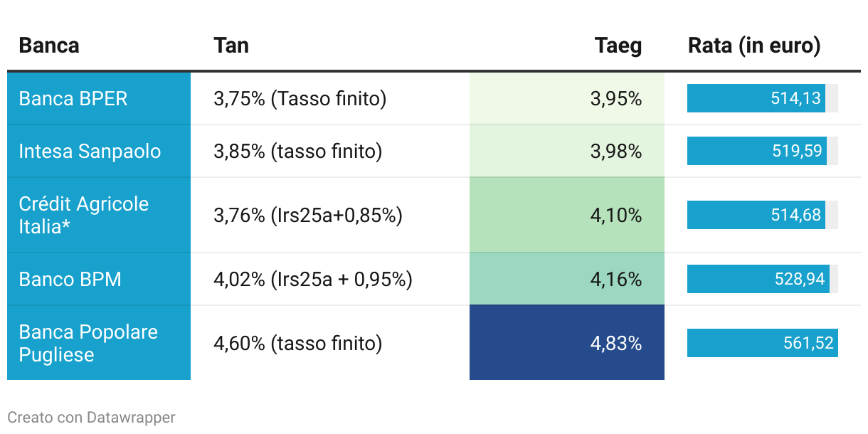Select the Banco BPM cell
Viewport: 868px width, 434px height.
[99, 279]
